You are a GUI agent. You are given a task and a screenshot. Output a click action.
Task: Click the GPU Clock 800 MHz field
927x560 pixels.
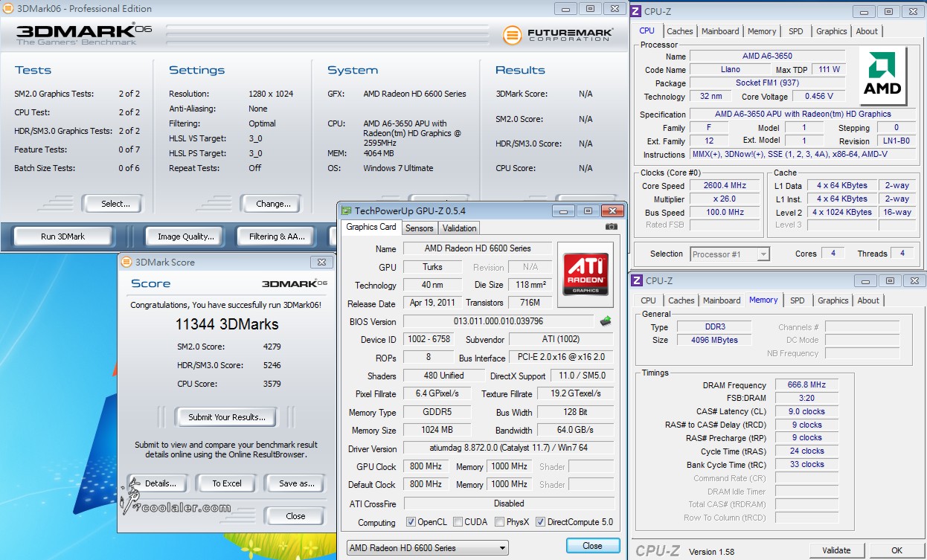pyautogui.click(x=426, y=466)
